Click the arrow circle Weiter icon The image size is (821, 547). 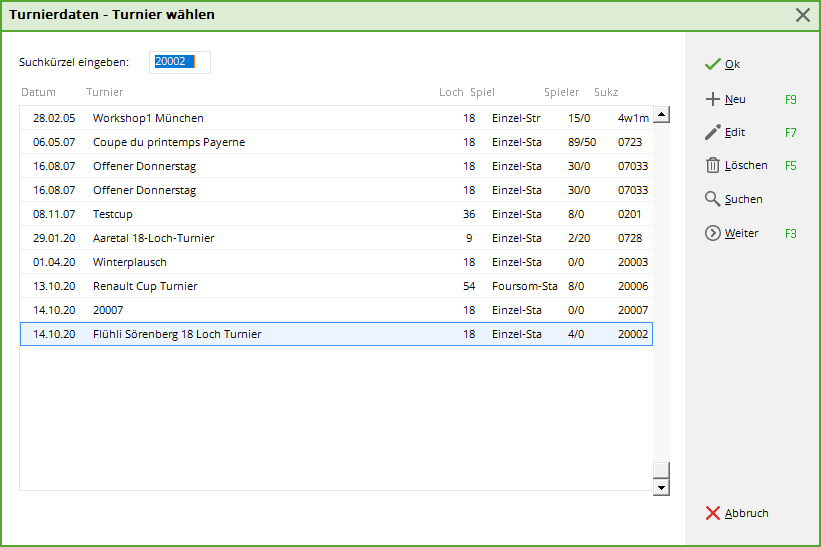point(712,233)
